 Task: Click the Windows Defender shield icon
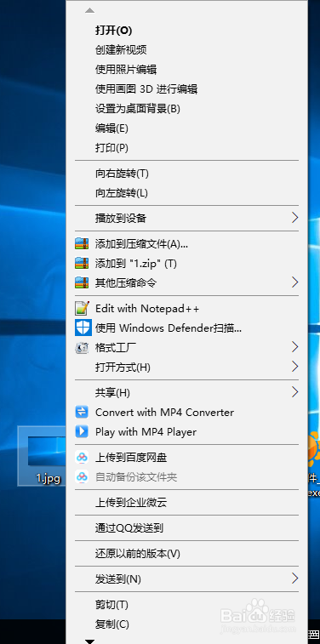[x=83, y=328]
